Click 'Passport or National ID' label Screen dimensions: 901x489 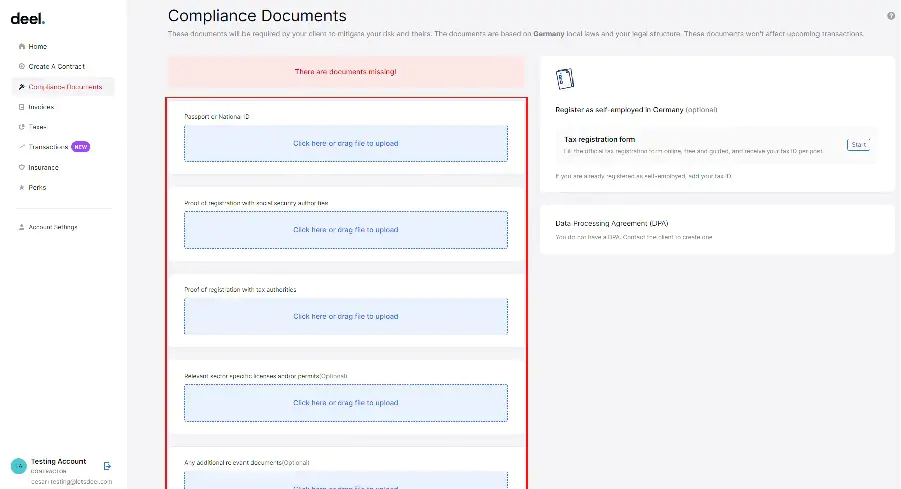[217, 117]
